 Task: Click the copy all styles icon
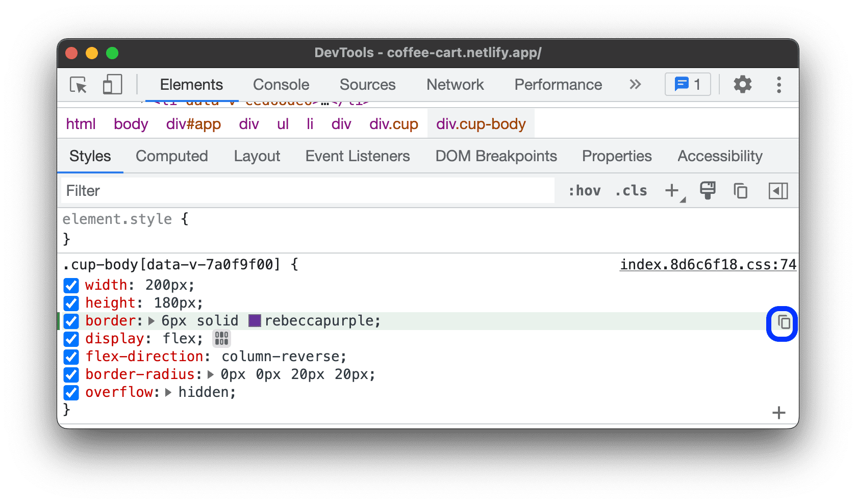coord(740,191)
